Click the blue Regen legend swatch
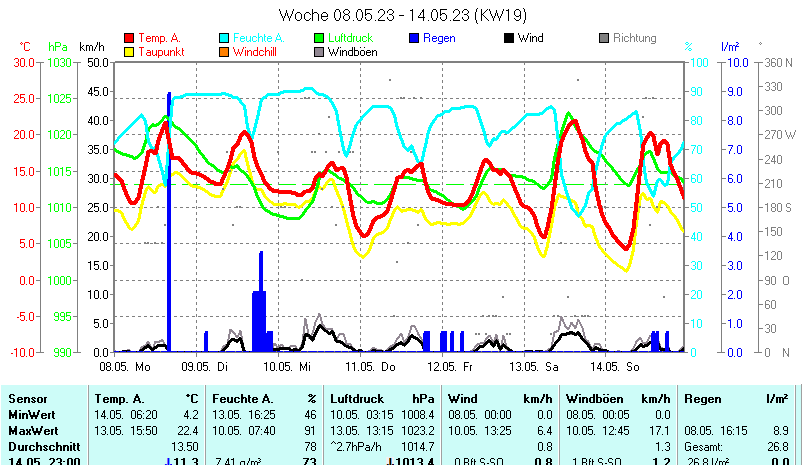This screenshot has width=810, height=465. pyautogui.click(x=415, y=38)
